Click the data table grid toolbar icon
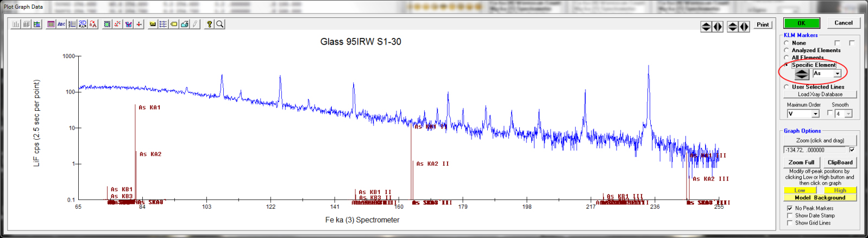Viewport: 868px width, 238px height. point(51,24)
